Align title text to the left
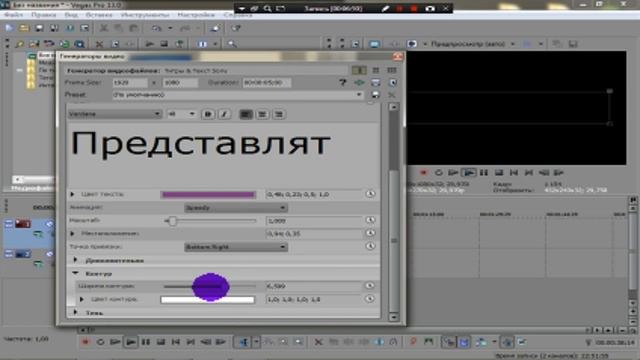This screenshot has height=360, width=640. pos(246,114)
